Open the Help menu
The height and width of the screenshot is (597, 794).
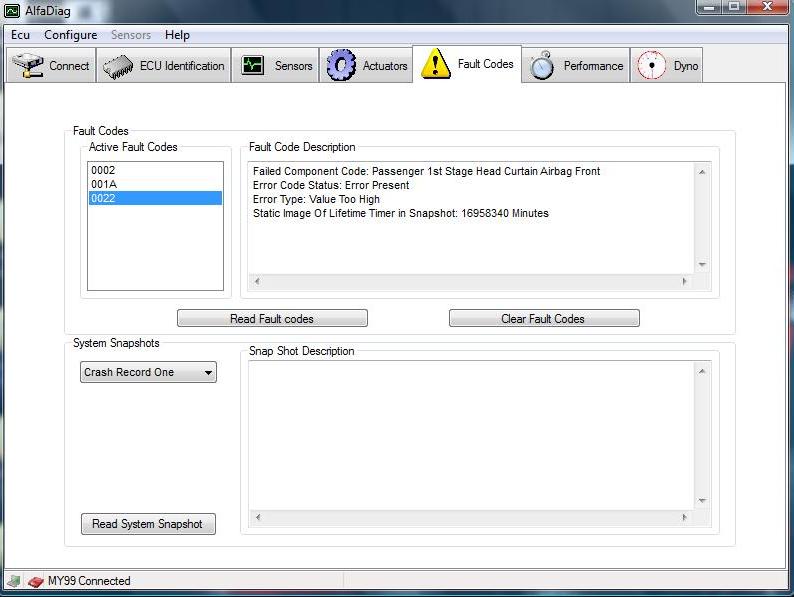coord(177,35)
